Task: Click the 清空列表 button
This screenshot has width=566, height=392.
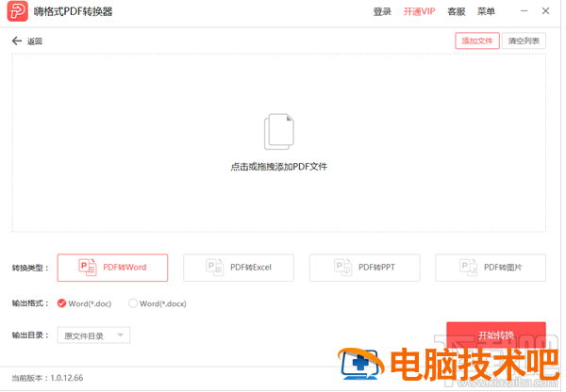Action: click(x=524, y=41)
